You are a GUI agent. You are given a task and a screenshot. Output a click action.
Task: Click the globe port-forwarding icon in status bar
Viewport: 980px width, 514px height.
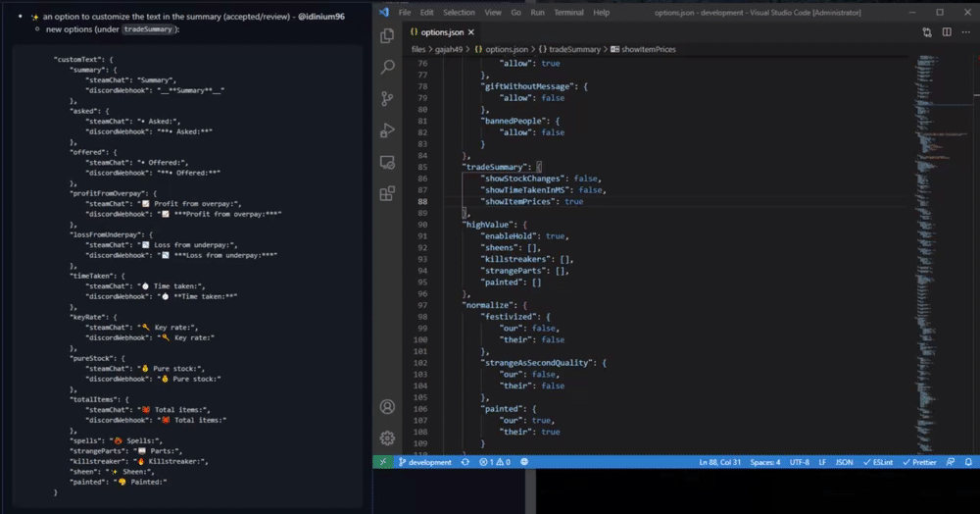[524, 462]
